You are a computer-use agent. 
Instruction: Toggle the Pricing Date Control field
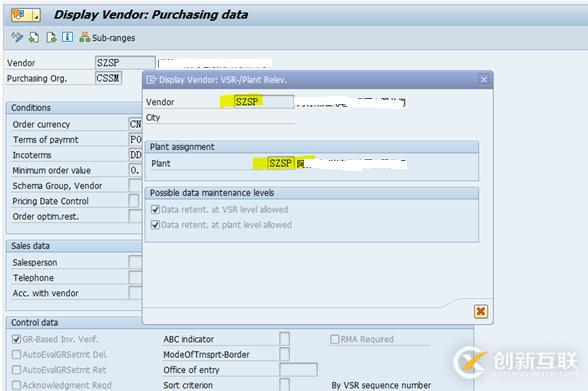point(134,201)
